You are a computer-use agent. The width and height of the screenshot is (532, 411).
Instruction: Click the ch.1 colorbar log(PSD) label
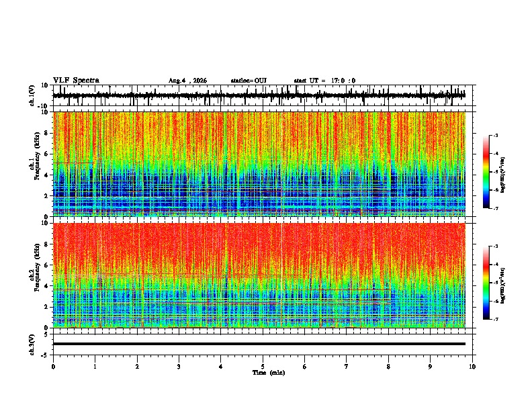[502, 175]
